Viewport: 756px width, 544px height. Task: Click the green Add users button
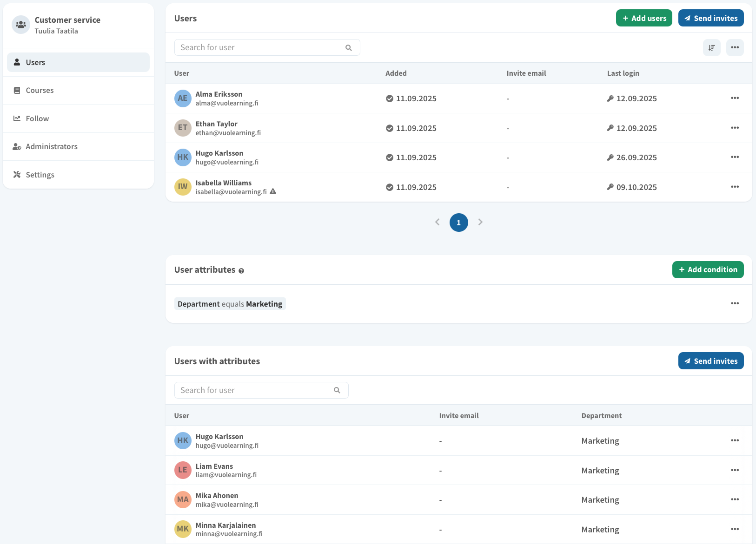[x=644, y=18]
